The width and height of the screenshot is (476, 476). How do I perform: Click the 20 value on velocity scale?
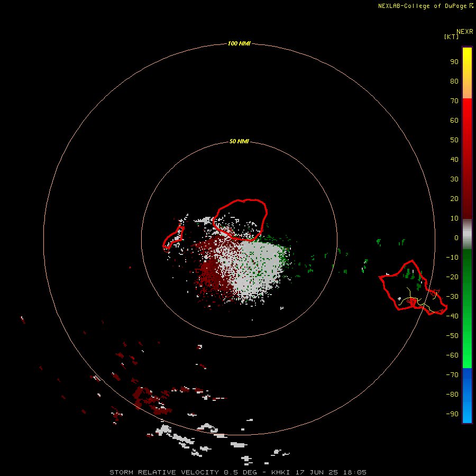(x=454, y=198)
